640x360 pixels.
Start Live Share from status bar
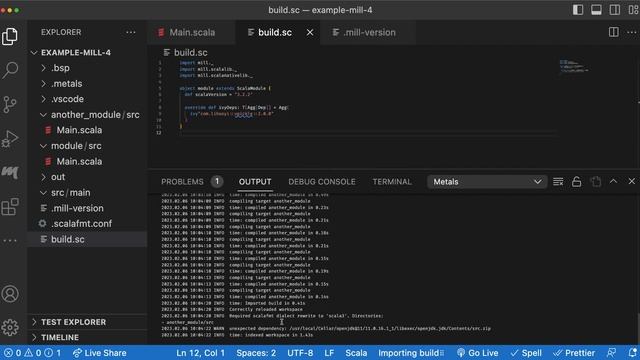point(100,353)
